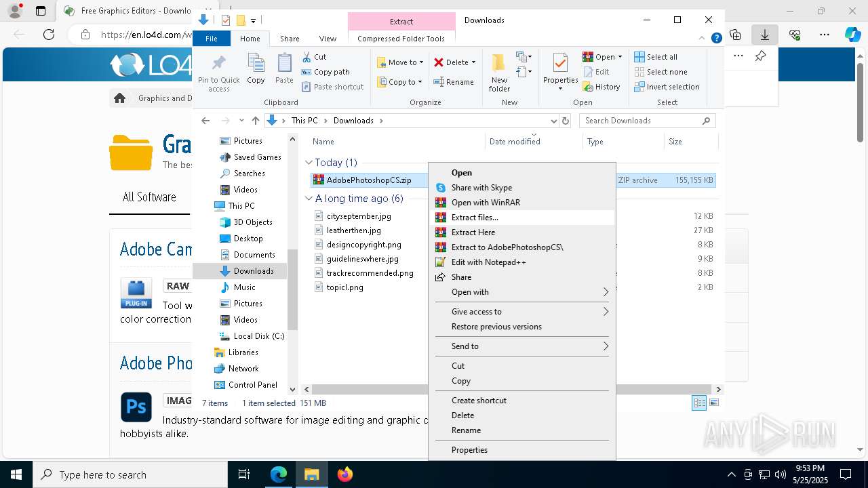Image resolution: width=868 pixels, height=488 pixels.
Task: Click All Software link on LO4D page
Action: pos(149,197)
